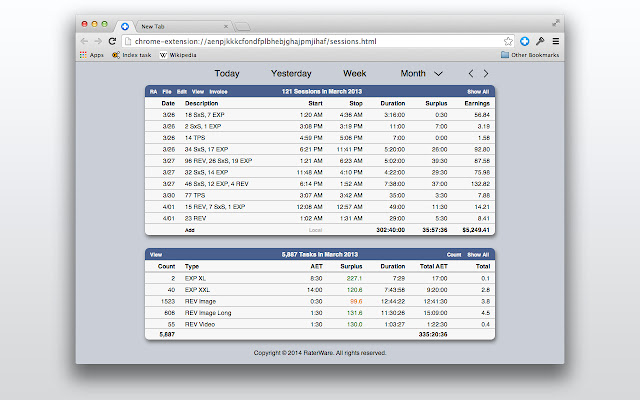Viewport: 640px width, 400px height.
Task: Click the Add link below sessions table
Action: click(x=189, y=229)
